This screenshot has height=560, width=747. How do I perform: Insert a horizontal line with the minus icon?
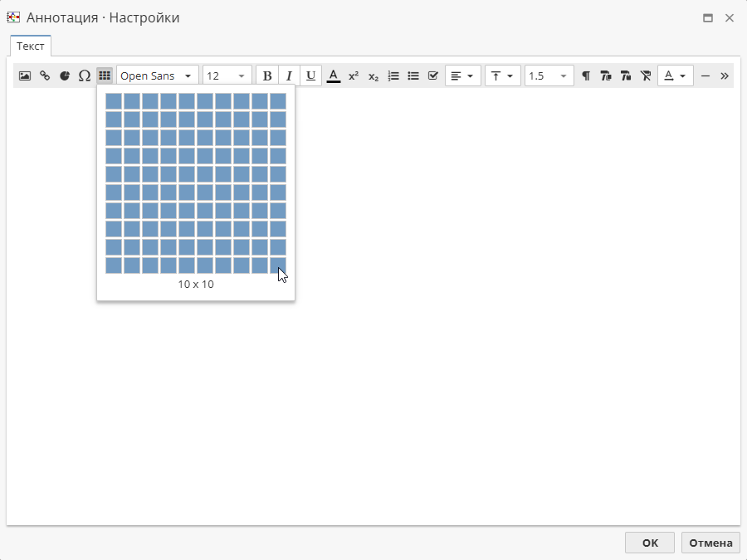pos(705,75)
